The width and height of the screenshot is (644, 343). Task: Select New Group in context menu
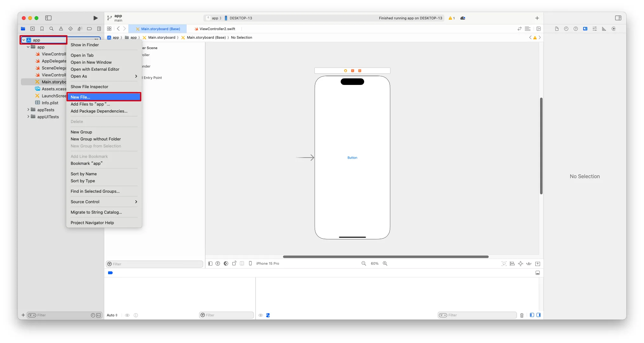(x=104, y=132)
